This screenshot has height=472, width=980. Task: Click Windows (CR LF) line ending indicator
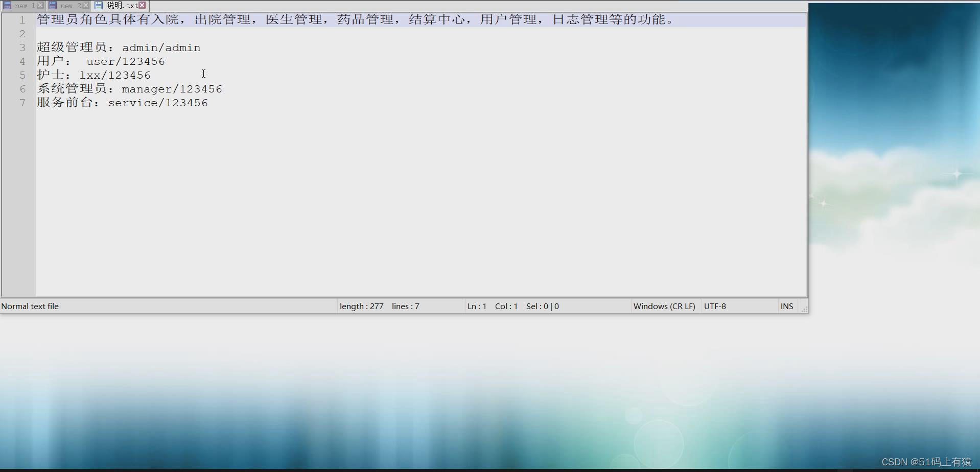(664, 306)
